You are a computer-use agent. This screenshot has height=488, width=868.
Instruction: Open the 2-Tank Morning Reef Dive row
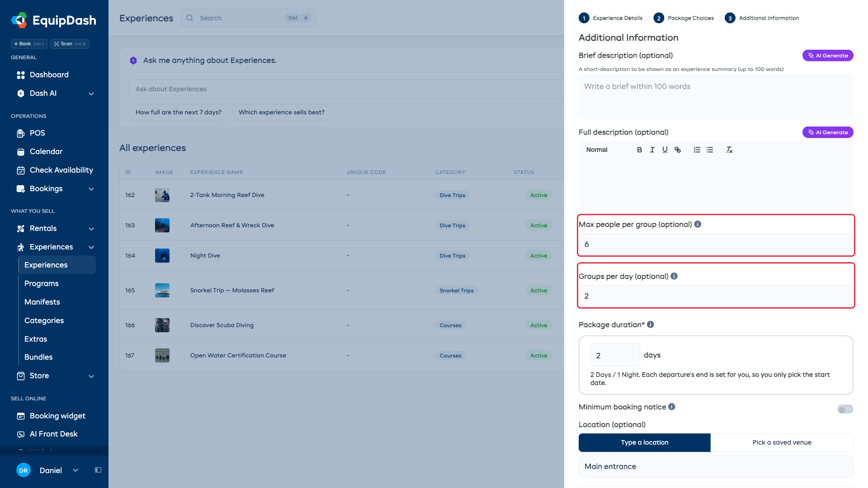coord(342,195)
